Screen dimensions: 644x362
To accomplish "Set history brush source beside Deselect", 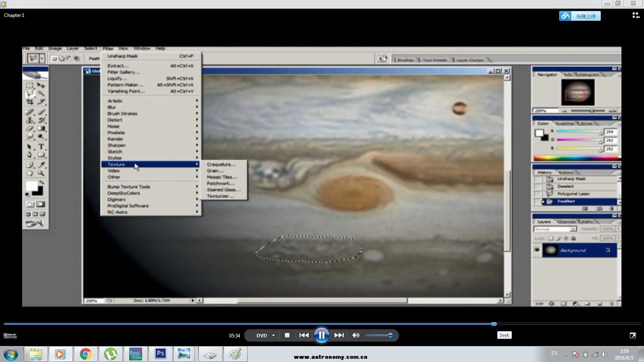I will click(x=537, y=187).
